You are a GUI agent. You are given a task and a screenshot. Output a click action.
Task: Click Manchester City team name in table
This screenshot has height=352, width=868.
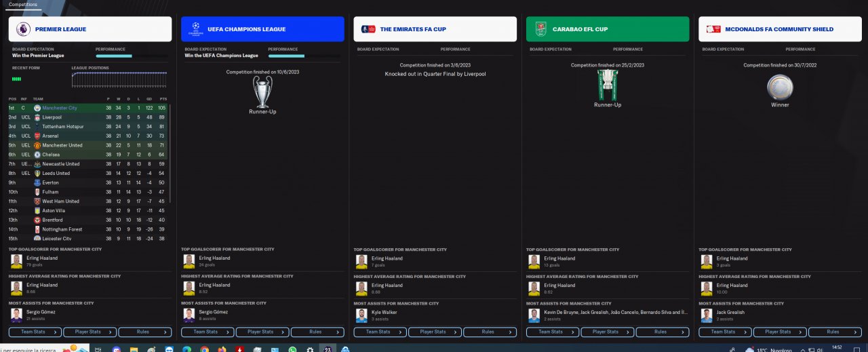[x=60, y=108]
